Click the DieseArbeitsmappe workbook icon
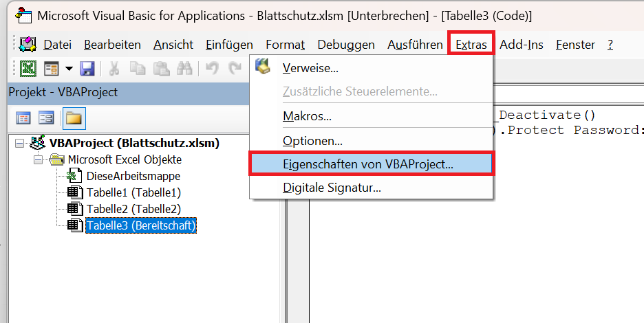 coord(75,176)
